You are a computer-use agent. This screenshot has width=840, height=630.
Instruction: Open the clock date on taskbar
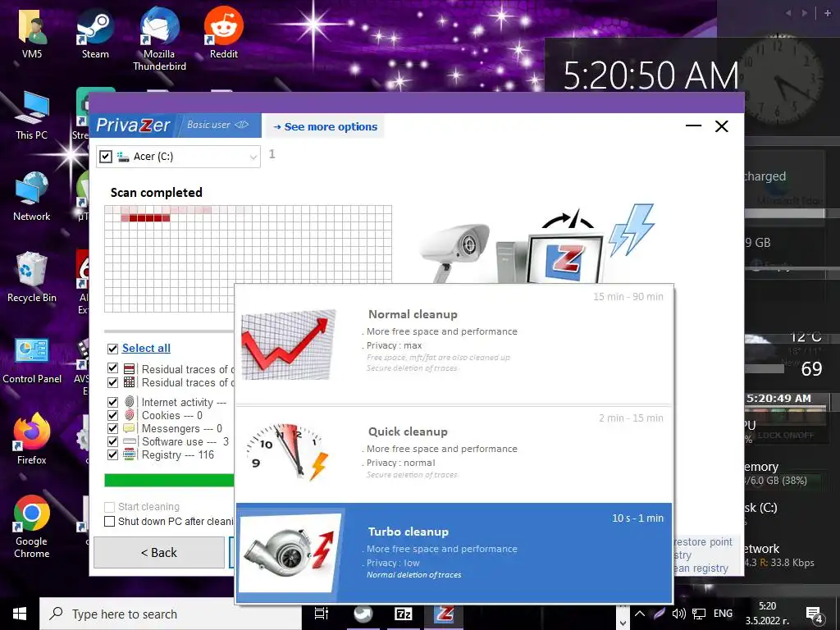coord(767,614)
